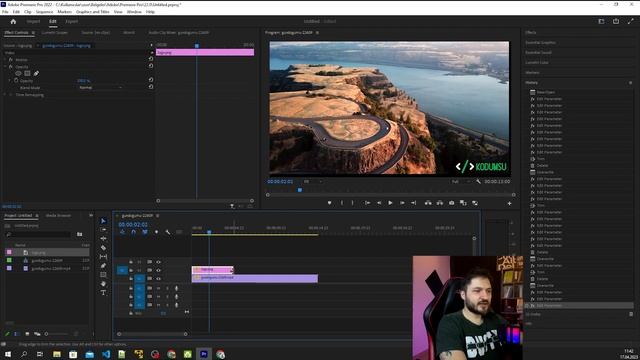Create 4-point polygon mask under Opacity
Screen dimensions: 640x360
(x=27, y=73)
